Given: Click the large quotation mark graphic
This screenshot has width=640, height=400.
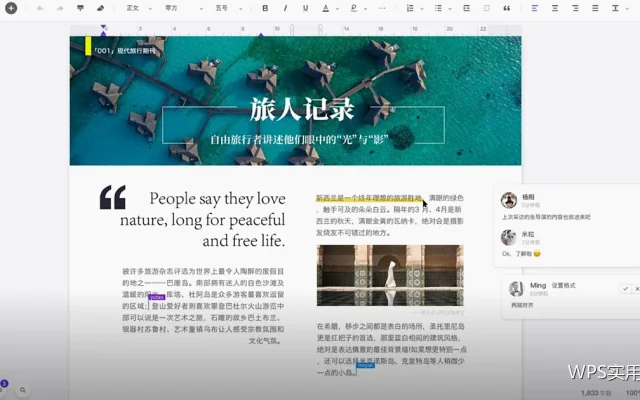Looking at the screenshot, I should pyautogui.click(x=113, y=198).
